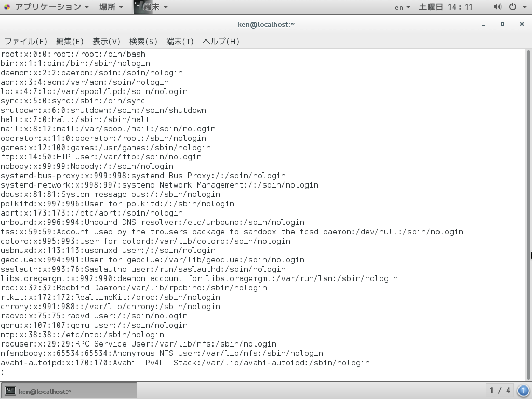The width and height of the screenshot is (532, 399).
Task: Click the radvd:x:75:75 line
Action: [94, 316]
